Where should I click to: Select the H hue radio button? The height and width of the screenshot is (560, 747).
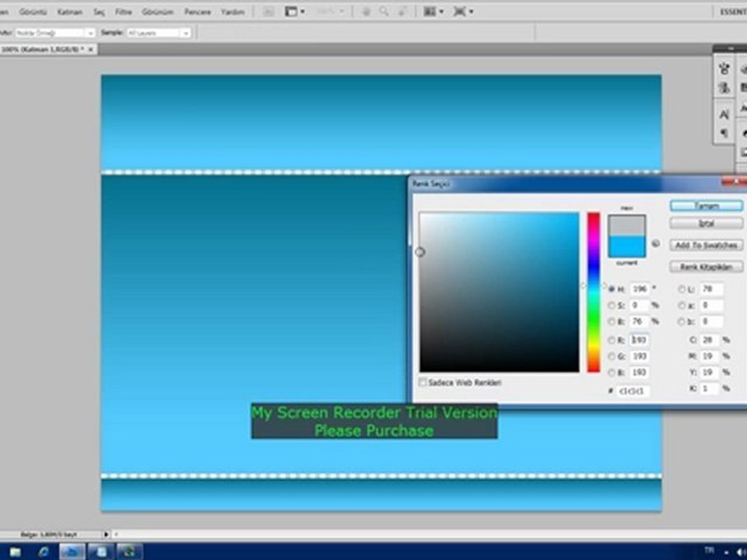click(612, 289)
